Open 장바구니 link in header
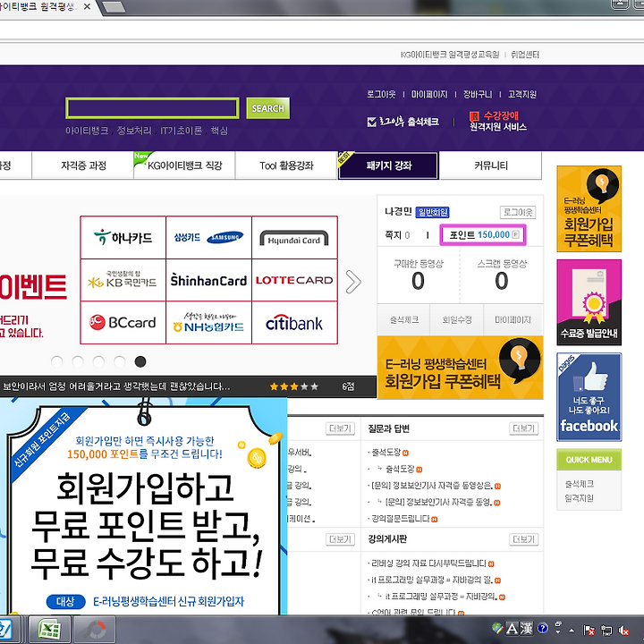Image resolution: width=644 pixels, height=644 pixels. coord(478,95)
